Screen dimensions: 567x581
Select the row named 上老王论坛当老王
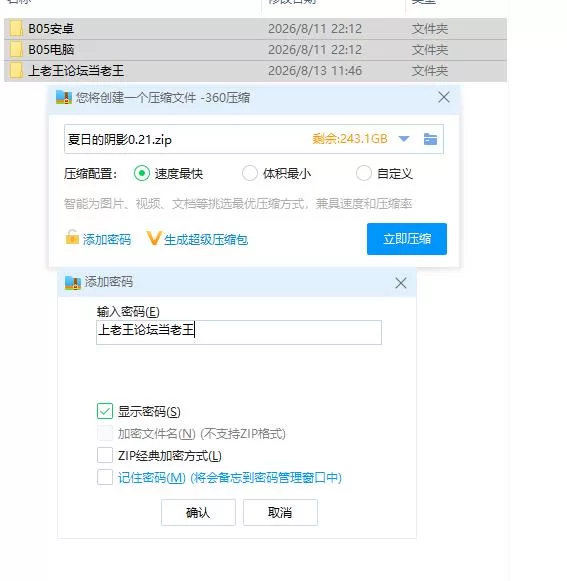255,71
